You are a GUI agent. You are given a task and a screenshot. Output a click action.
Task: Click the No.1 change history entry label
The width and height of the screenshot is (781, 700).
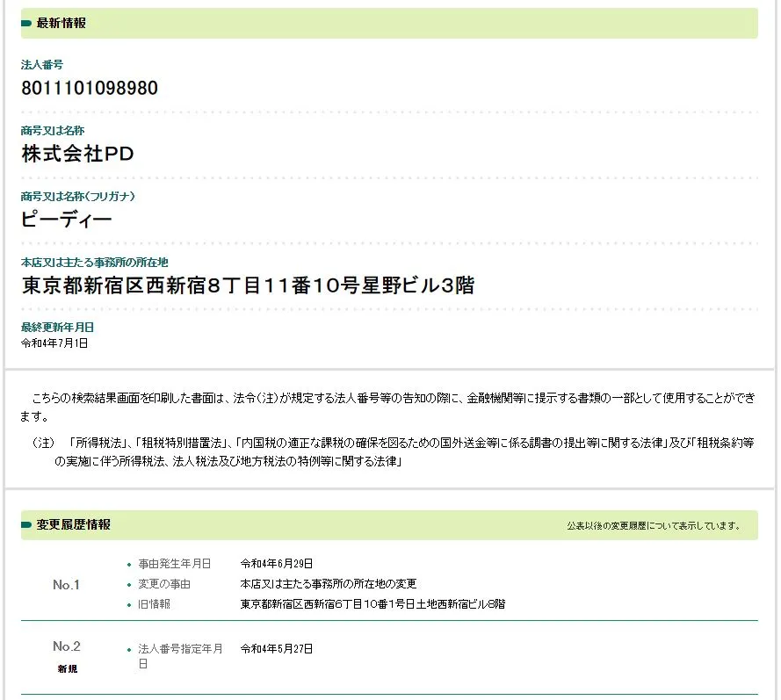[67, 585]
